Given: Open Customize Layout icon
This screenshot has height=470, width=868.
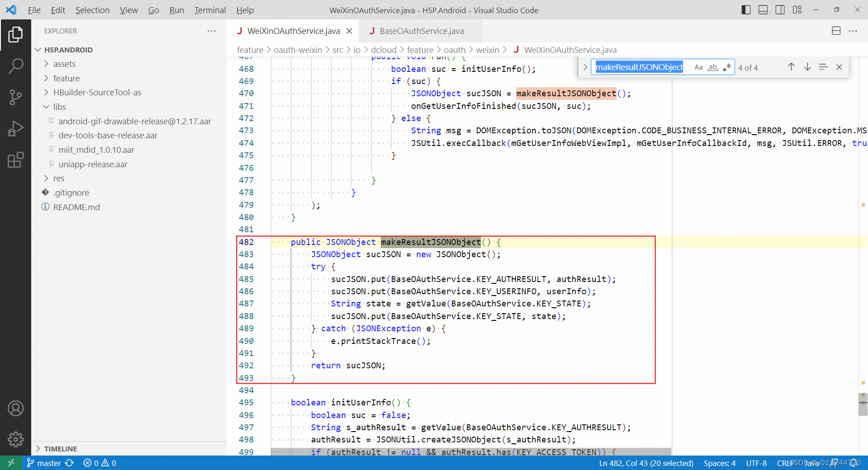Looking at the screenshot, I should 797,10.
